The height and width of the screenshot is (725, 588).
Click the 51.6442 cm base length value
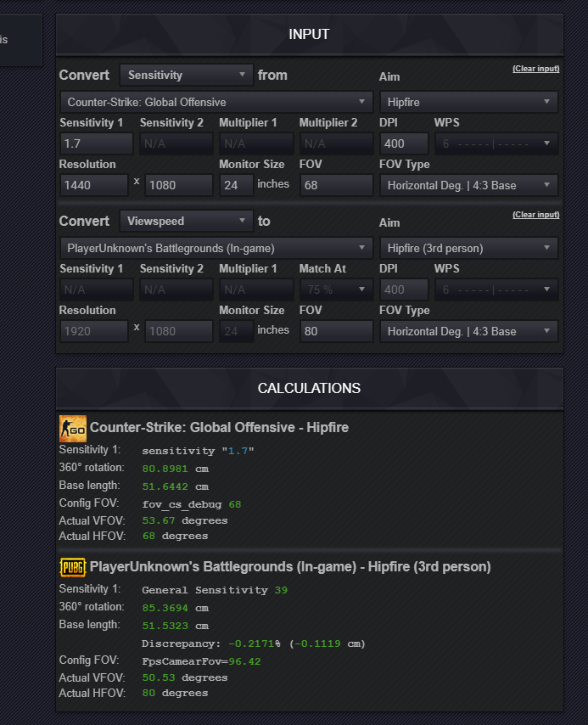click(175, 487)
